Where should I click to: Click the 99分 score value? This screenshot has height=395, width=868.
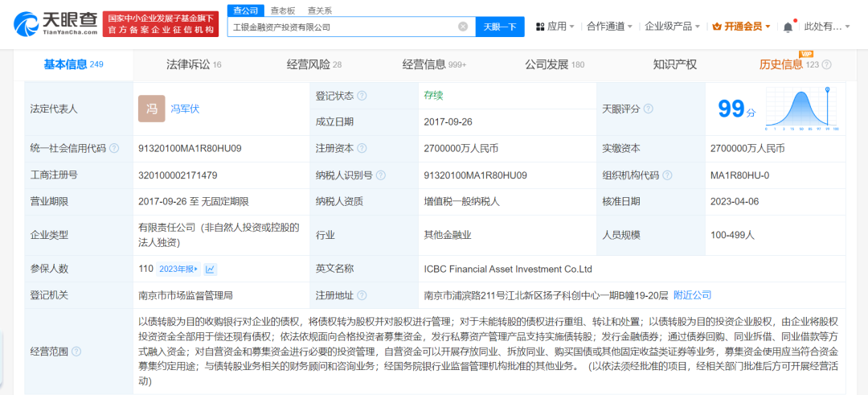click(736, 109)
